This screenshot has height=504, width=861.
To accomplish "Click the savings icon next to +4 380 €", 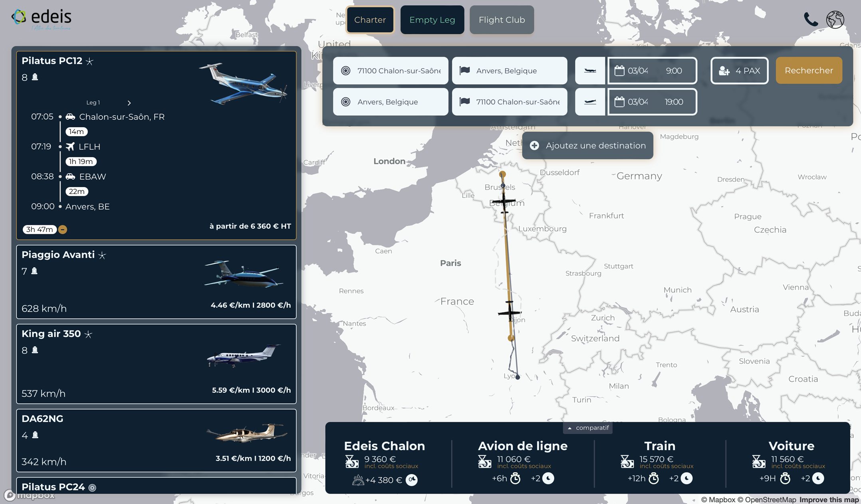I will 358,480.
